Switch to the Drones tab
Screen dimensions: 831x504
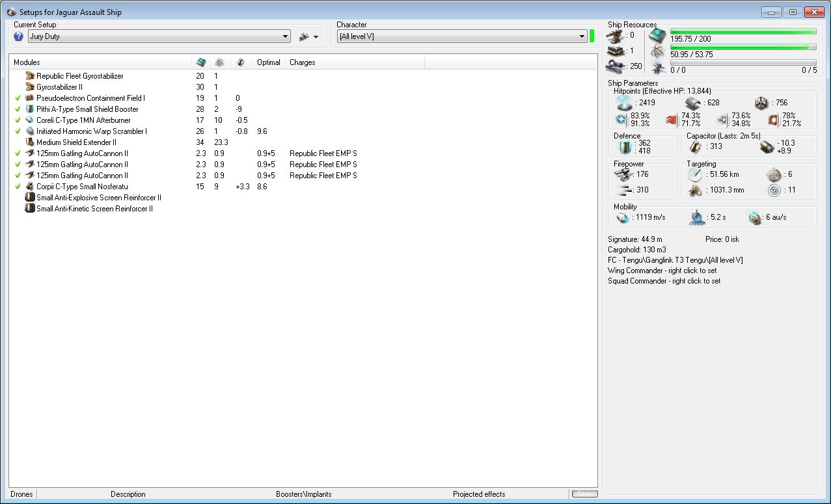point(21,494)
